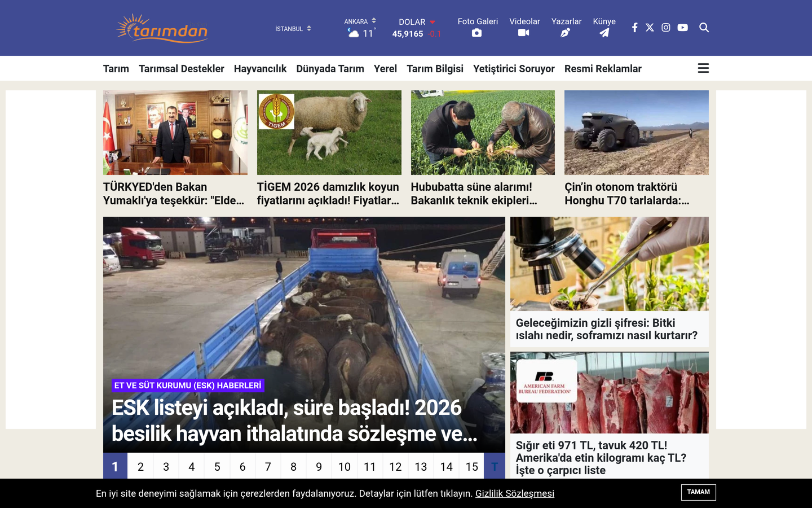Open the hamburger menu
Screen dimensions: 812x508
pyautogui.click(x=703, y=68)
